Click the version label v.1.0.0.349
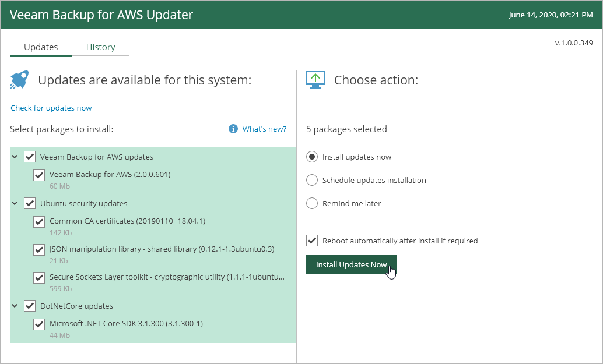Image resolution: width=603 pixels, height=364 pixels. pyautogui.click(x=574, y=43)
